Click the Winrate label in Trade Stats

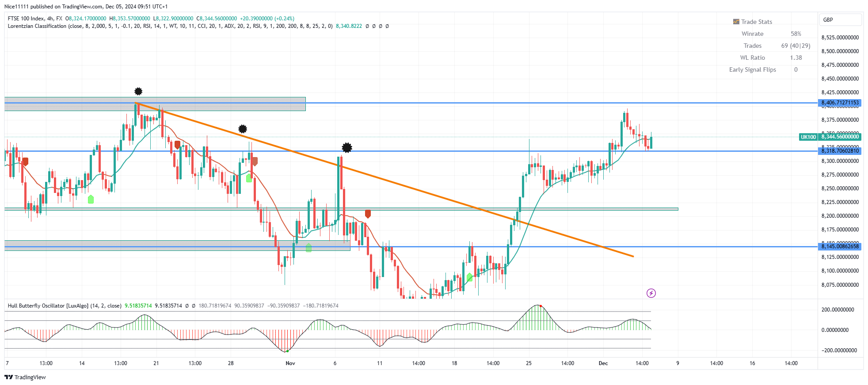753,34
